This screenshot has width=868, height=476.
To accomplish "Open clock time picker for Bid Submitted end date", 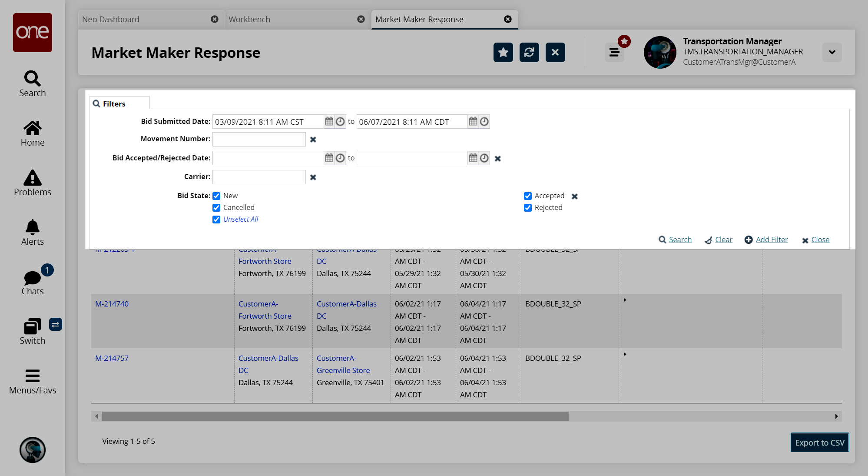I will pos(484,122).
